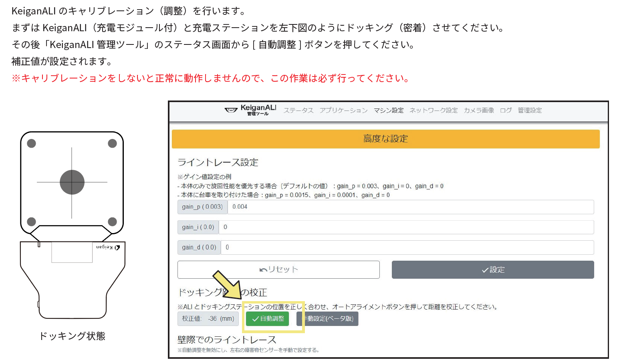Screen dimensions: 617x364
Task: View the カメラ画像 tab
Action: 478,110
